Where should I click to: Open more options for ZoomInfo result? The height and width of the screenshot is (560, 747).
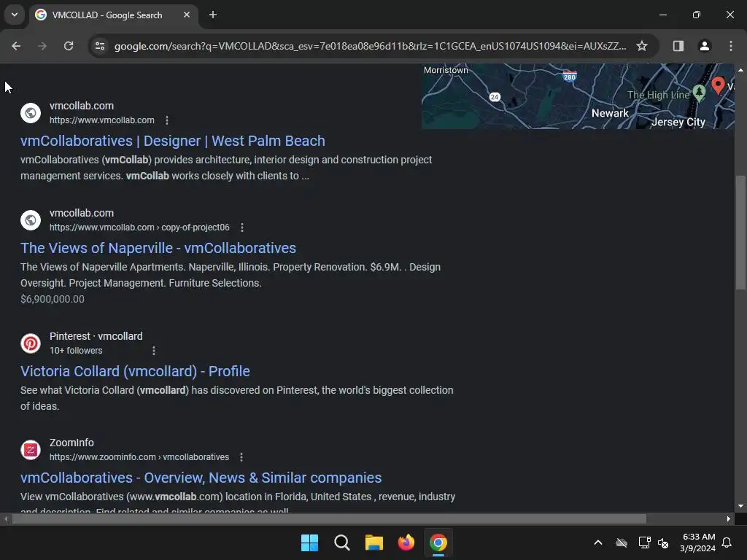point(241,457)
